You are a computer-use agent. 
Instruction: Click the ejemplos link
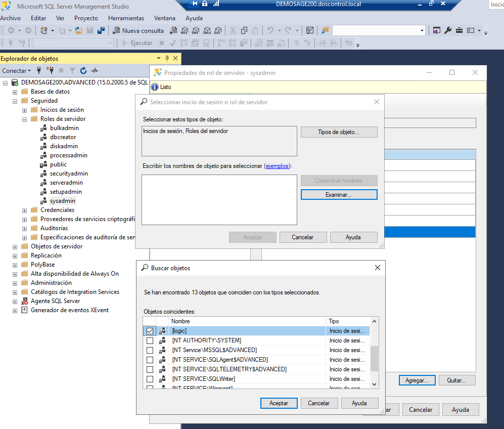(x=277, y=166)
